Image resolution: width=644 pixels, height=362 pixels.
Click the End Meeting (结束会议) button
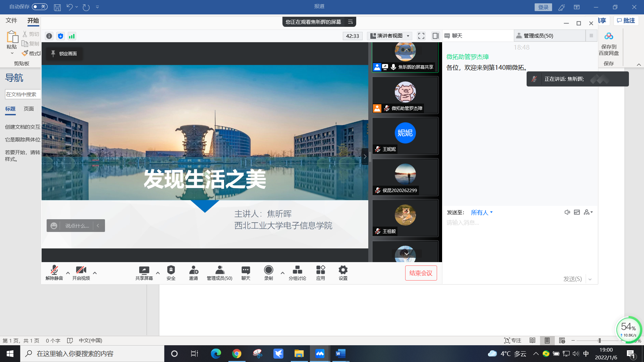coord(421,273)
